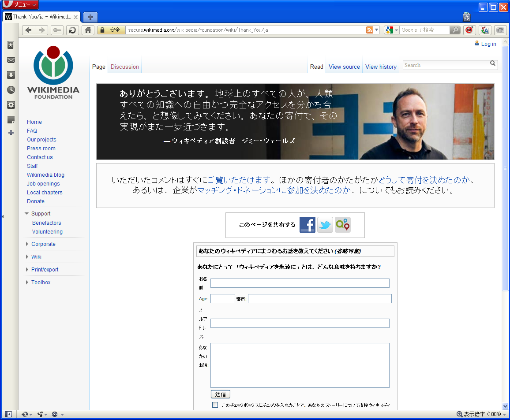This screenshot has width=510, height=420.
Task: Open Widgets panel gear icon
Action: [11, 105]
